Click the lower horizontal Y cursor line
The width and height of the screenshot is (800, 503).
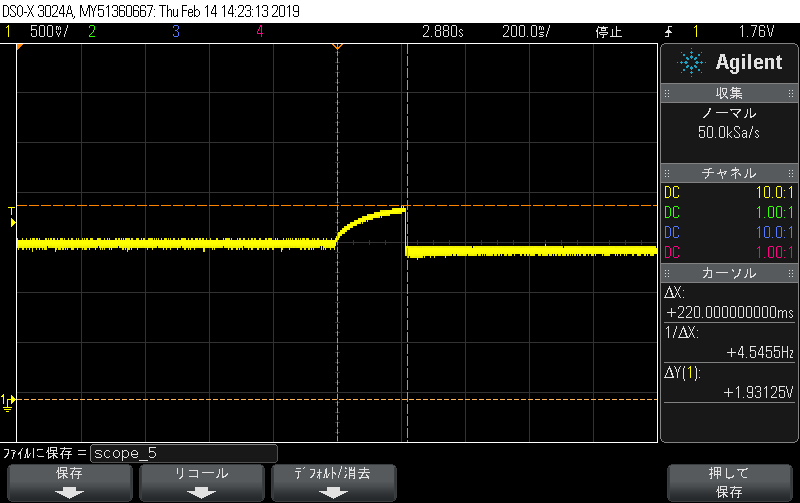(x=337, y=399)
